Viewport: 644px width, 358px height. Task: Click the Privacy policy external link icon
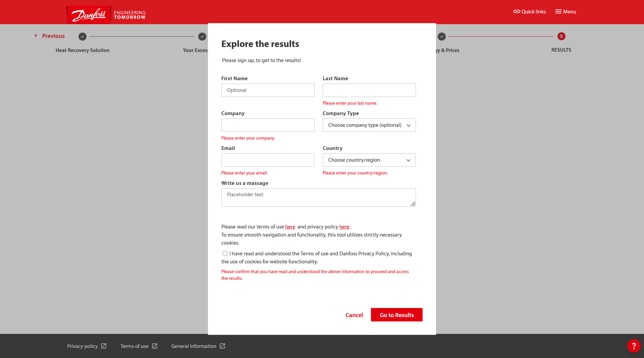click(104, 346)
